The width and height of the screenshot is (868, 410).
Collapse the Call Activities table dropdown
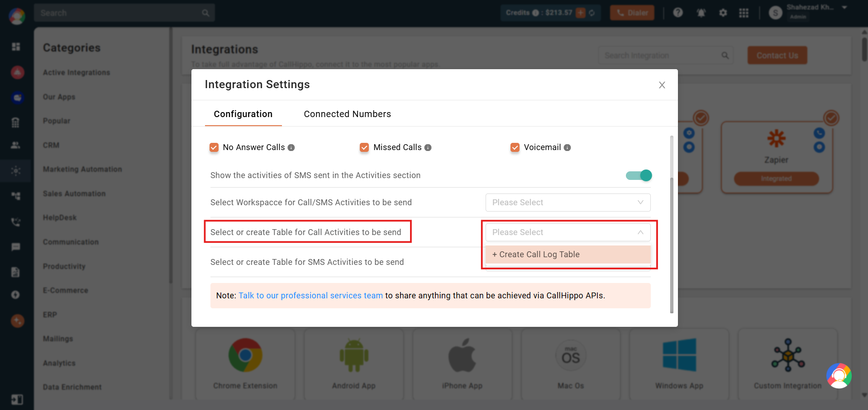tap(568, 232)
